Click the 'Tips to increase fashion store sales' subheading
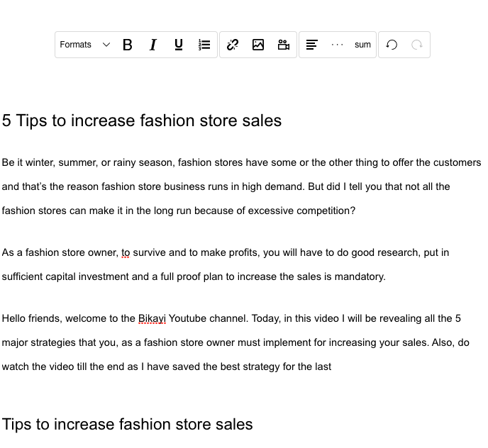Image resolution: width=488 pixels, height=448 pixels. pos(127,424)
